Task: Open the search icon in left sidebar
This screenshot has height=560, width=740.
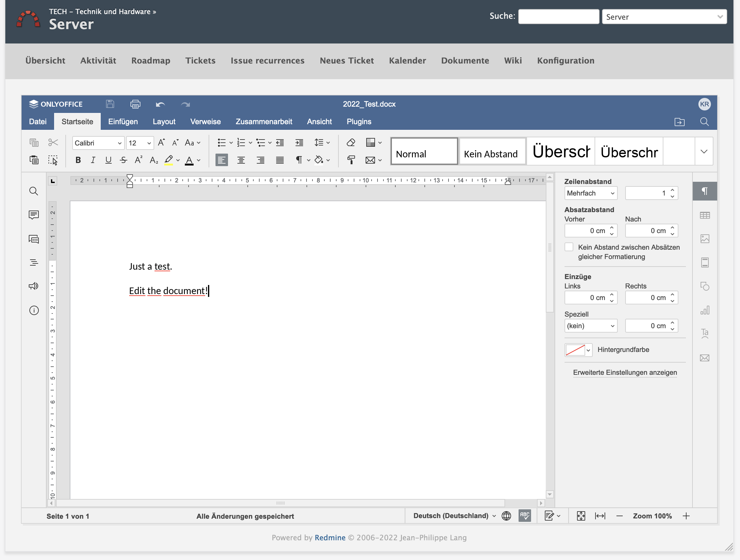Action: click(34, 191)
